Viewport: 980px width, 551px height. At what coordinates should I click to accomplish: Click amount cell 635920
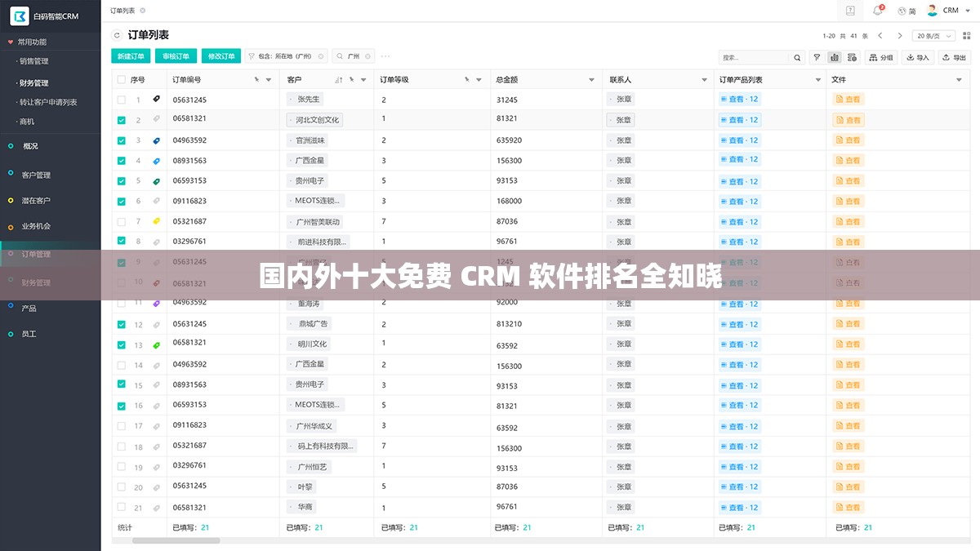[x=509, y=140]
